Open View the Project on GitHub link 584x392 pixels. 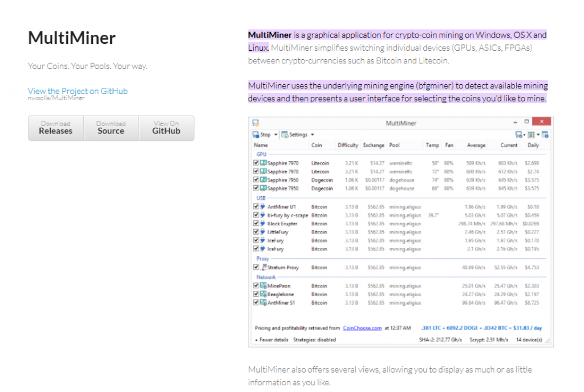[78, 91]
